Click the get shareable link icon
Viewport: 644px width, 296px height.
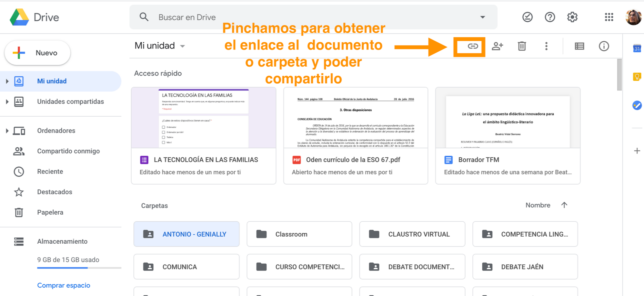pyautogui.click(x=473, y=46)
